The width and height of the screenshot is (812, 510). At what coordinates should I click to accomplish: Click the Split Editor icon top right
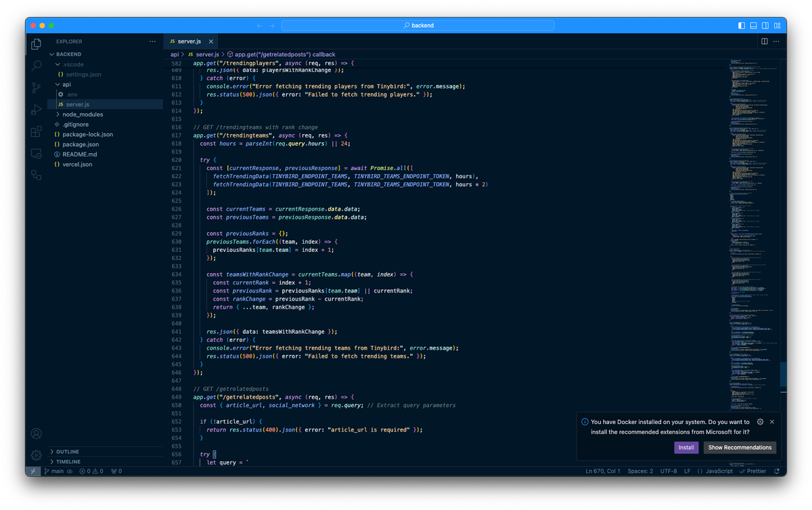765,41
